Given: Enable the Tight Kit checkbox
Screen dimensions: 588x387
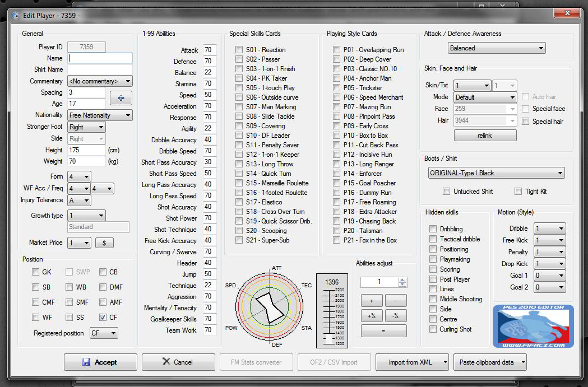Looking at the screenshot, I should point(518,192).
